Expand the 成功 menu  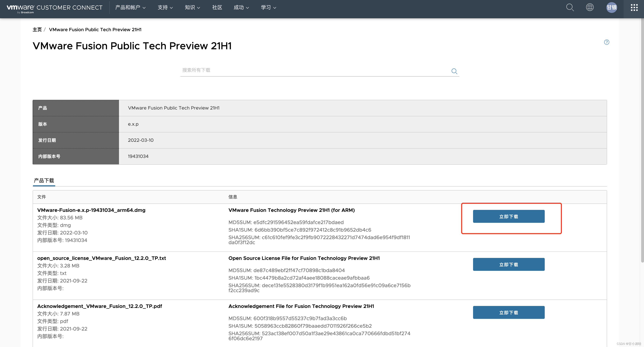click(241, 8)
